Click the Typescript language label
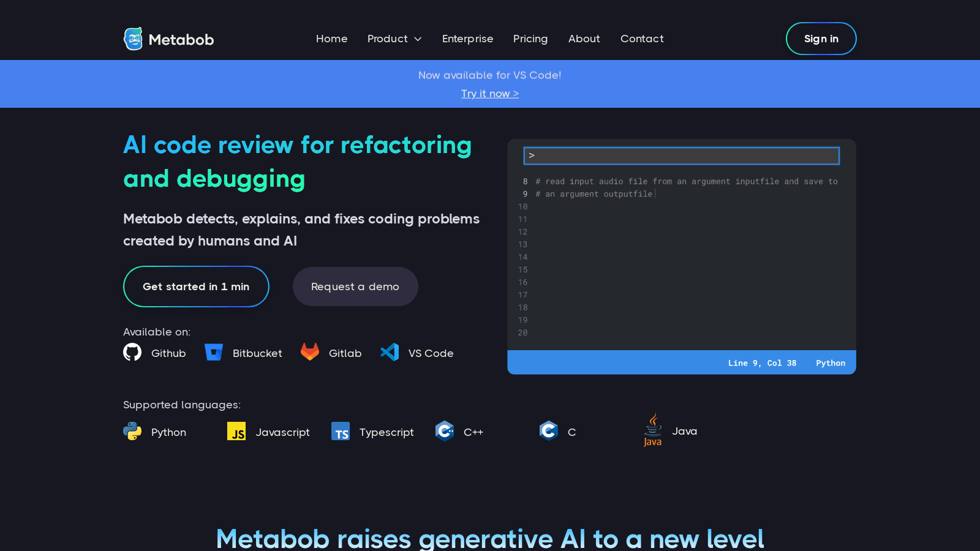This screenshot has height=551, width=980. pyautogui.click(x=386, y=432)
